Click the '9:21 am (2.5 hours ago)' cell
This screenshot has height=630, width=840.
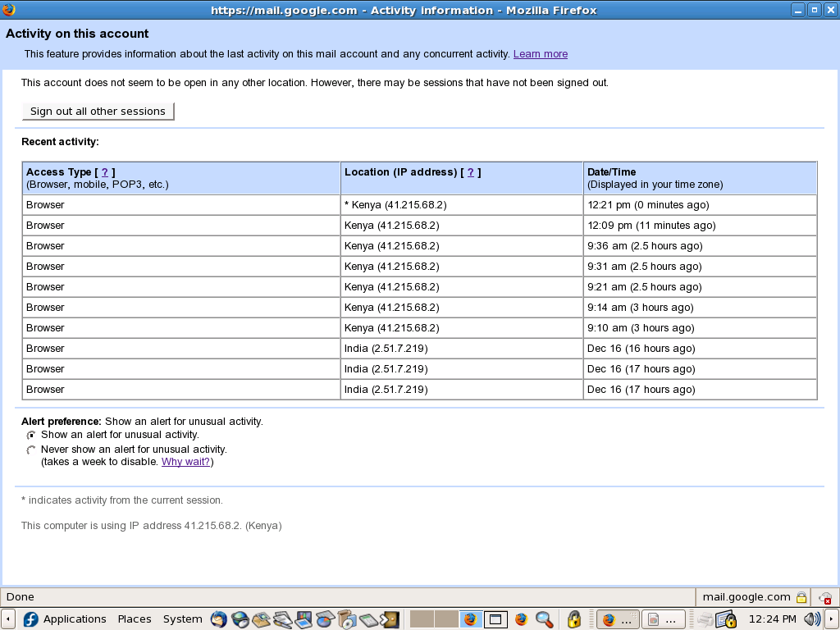(700, 287)
